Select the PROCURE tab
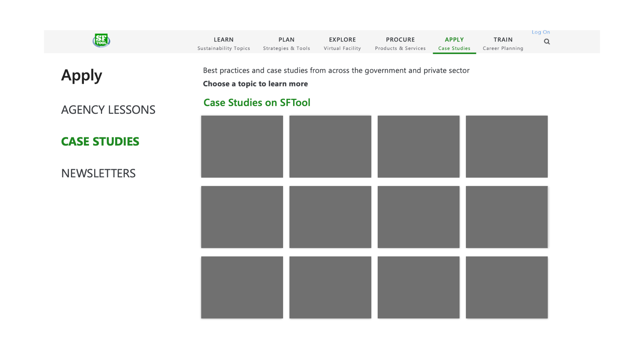Image resolution: width=644 pixels, height=362 pixels. click(400, 40)
